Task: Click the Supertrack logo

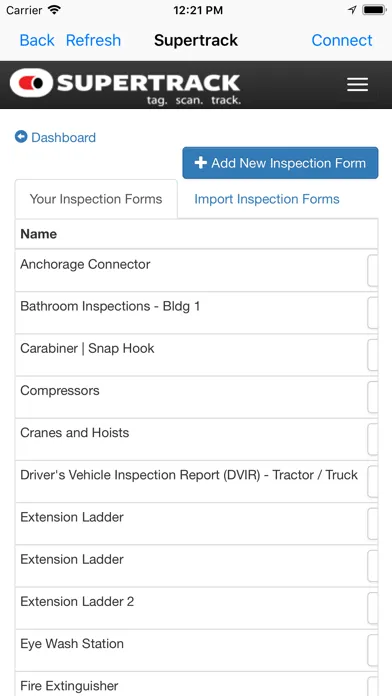Action: [125, 86]
